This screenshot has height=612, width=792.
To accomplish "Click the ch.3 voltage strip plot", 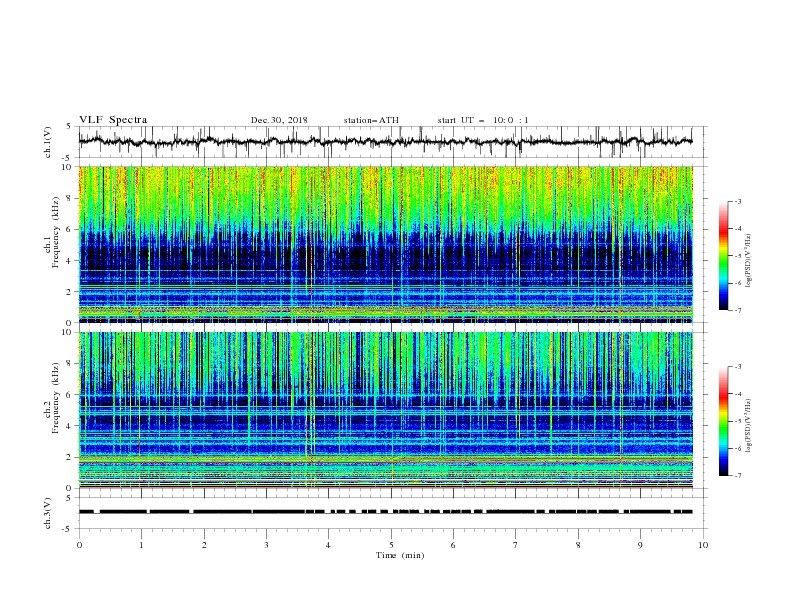I will (x=385, y=512).
